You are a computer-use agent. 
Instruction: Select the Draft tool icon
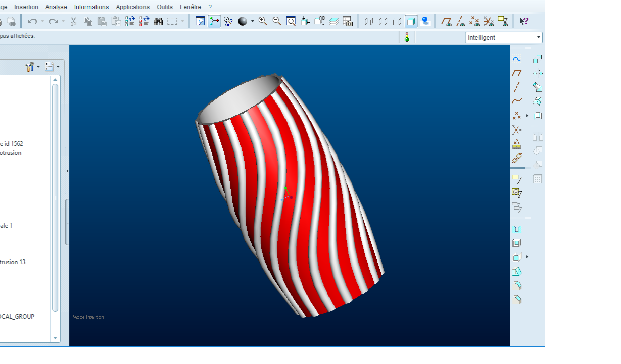(x=516, y=271)
